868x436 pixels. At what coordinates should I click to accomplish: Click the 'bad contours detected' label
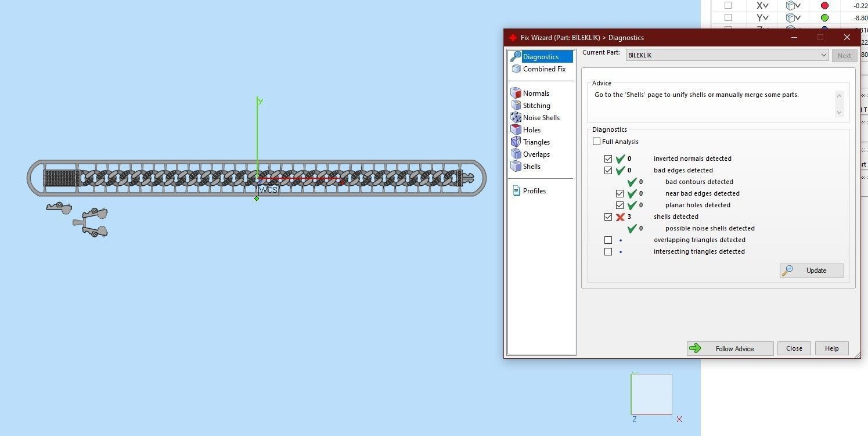tap(699, 182)
